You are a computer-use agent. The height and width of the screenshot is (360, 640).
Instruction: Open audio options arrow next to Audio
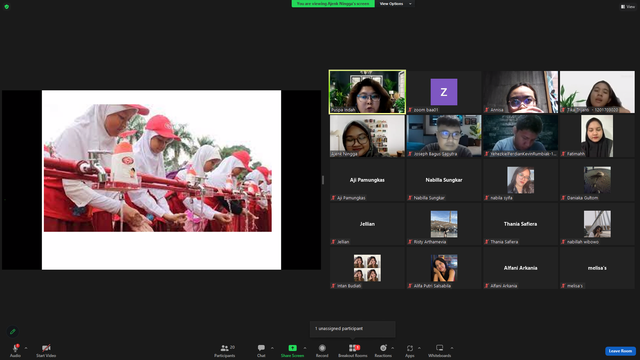tap(26, 348)
